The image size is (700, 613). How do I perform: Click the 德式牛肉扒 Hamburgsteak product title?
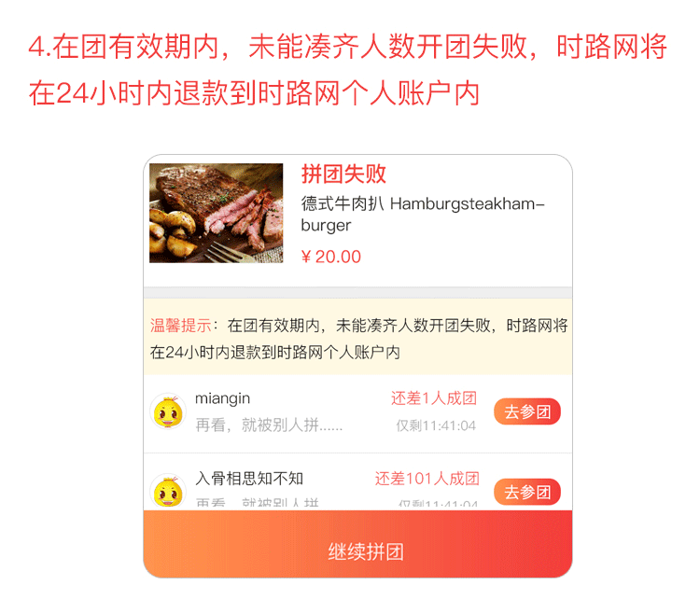pos(422,215)
